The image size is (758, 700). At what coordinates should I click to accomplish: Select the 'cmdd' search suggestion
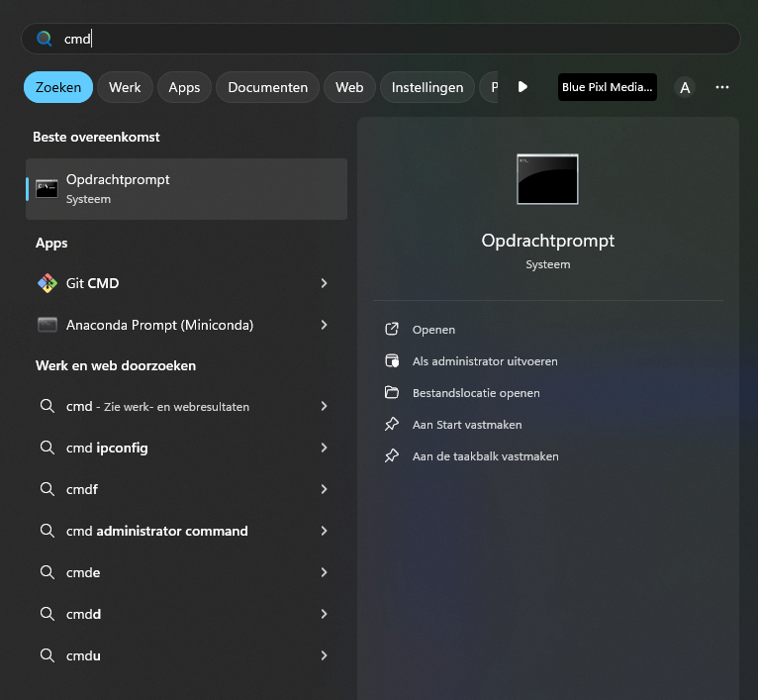click(187, 615)
